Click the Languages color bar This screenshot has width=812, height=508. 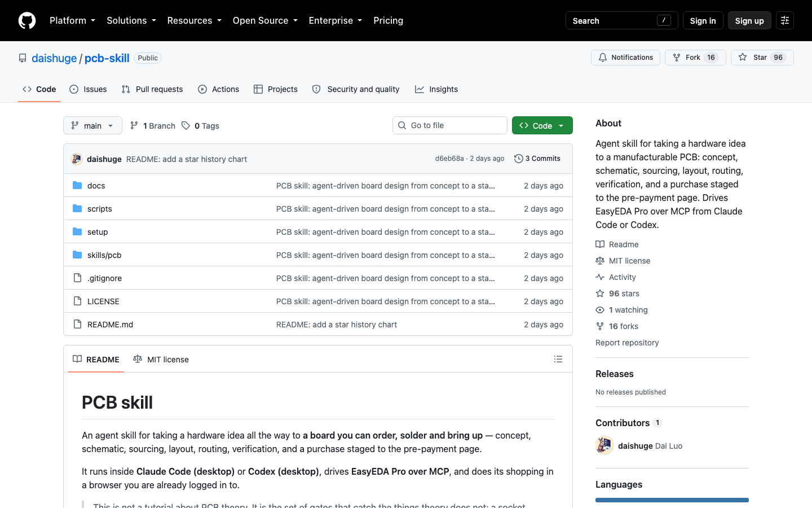click(x=672, y=500)
